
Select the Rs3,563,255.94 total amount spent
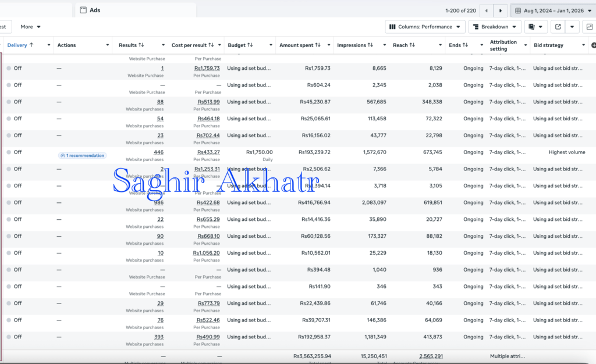pos(312,356)
